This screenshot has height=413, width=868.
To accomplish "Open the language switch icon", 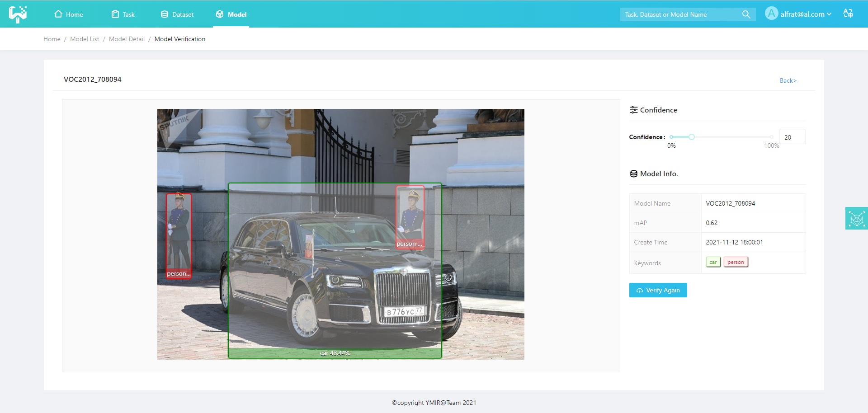I will 848,14.
